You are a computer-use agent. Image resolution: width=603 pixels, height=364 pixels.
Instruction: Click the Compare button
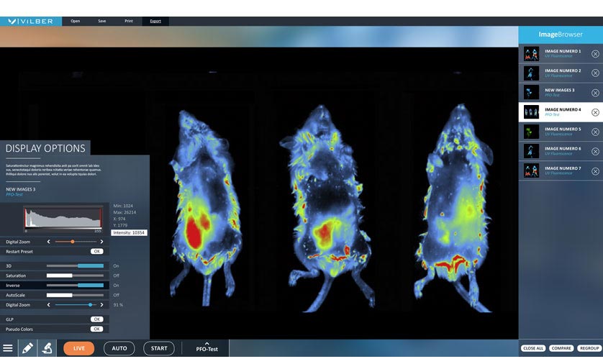(x=561, y=348)
